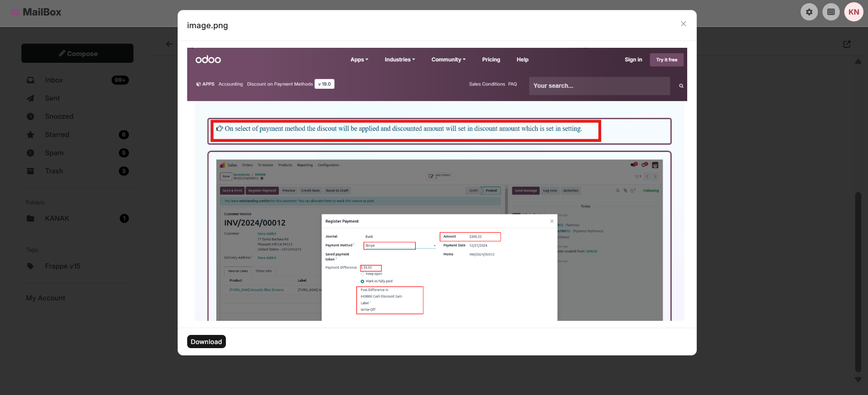Click the Accounting breadcrumb in image
This screenshot has height=395, width=868.
point(230,84)
